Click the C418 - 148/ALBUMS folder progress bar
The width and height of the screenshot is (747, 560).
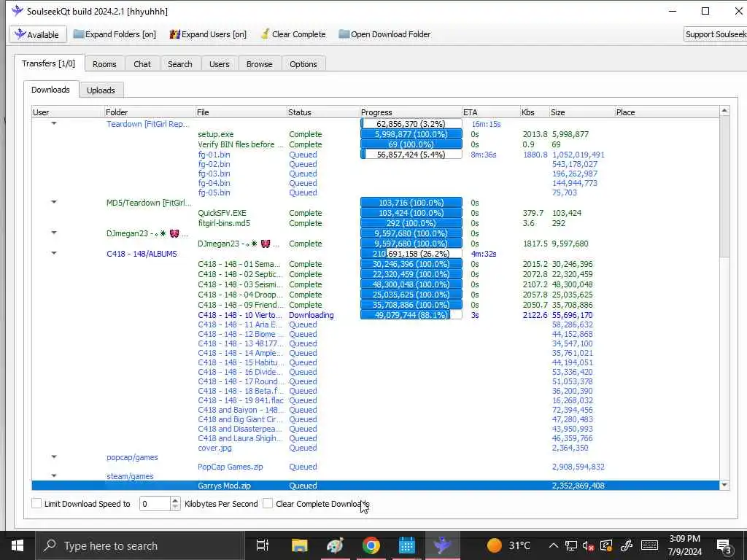point(411,253)
